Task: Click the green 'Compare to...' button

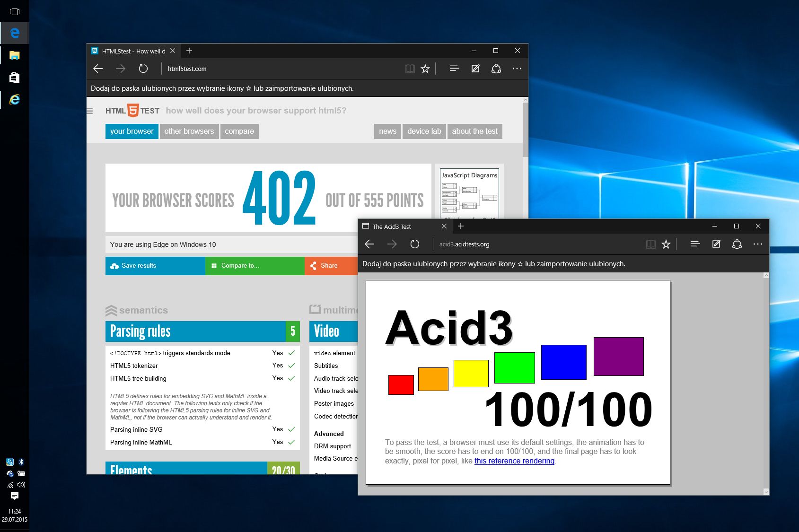Action: [x=255, y=266]
